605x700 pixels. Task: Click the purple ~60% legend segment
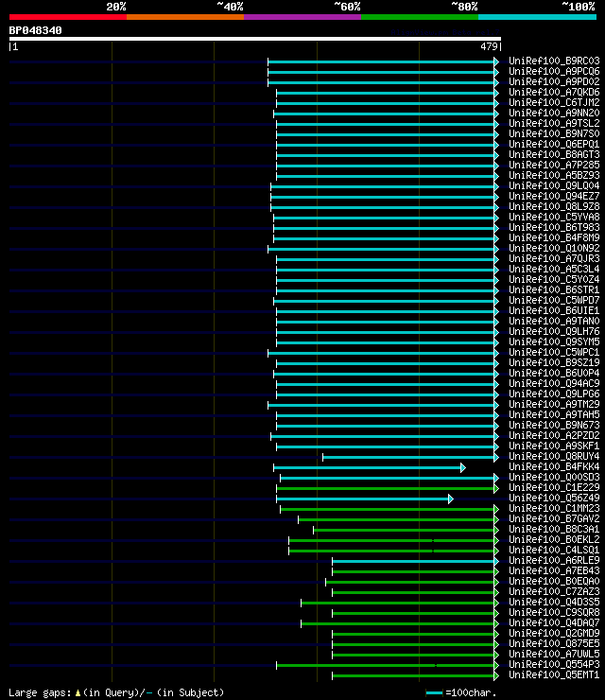[x=302, y=17]
